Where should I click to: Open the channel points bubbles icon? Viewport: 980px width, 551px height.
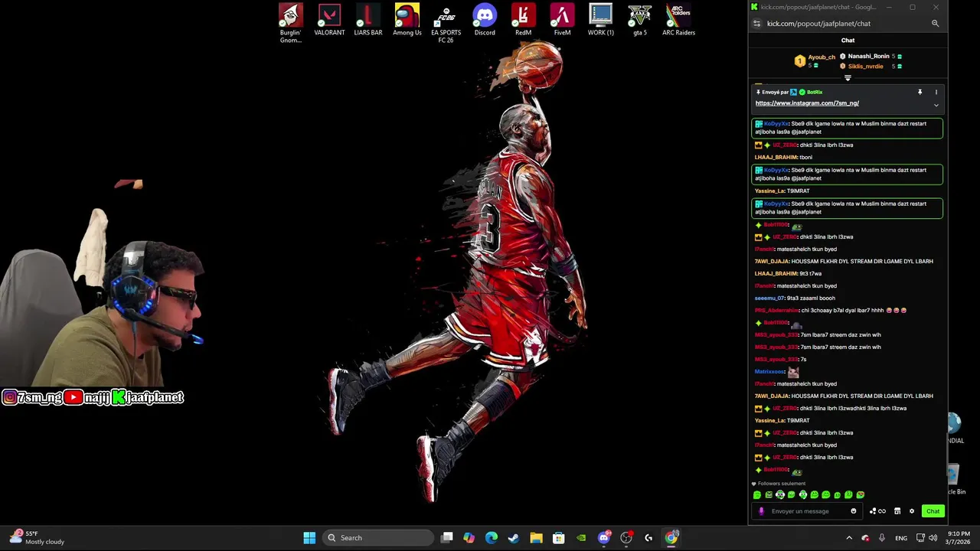[x=873, y=511]
